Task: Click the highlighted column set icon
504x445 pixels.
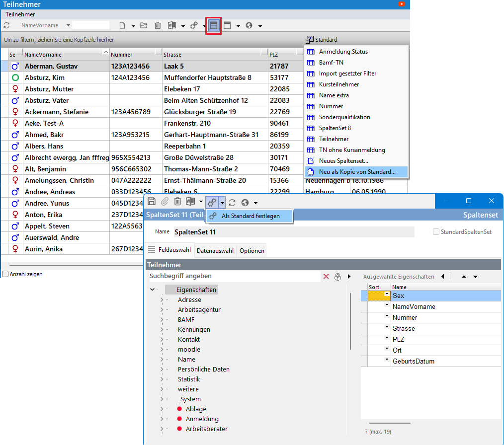Action: [213, 25]
